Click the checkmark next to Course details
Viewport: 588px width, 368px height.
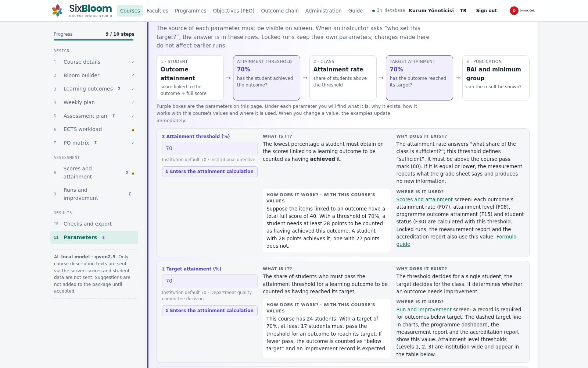[x=133, y=62]
